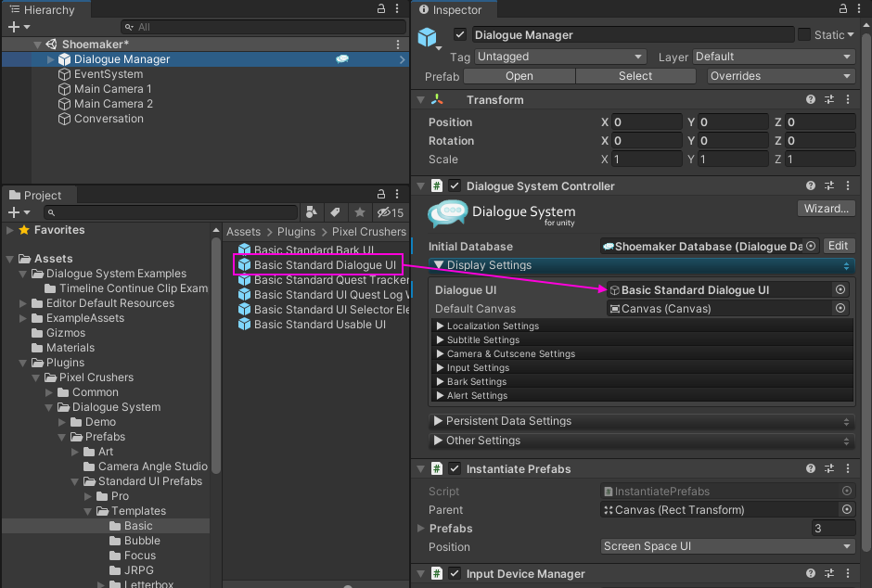This screenshot has width=872, height=588.
Task: Click the Inspector panel lock icon
Action: [843, 9]
